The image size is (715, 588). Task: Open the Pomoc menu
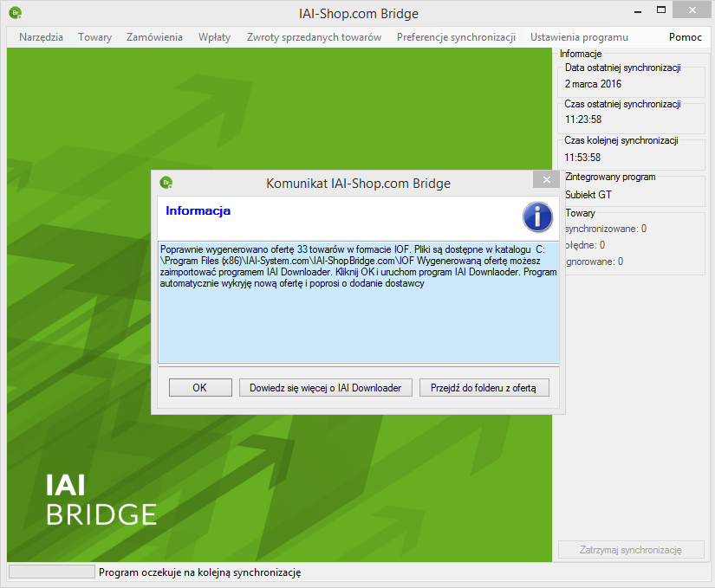685,37
